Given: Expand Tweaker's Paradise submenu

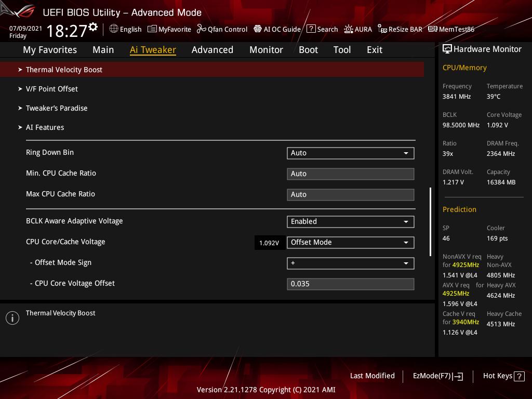Looking at the screenshot, I should pyautogui.click(x=57, y=108).
